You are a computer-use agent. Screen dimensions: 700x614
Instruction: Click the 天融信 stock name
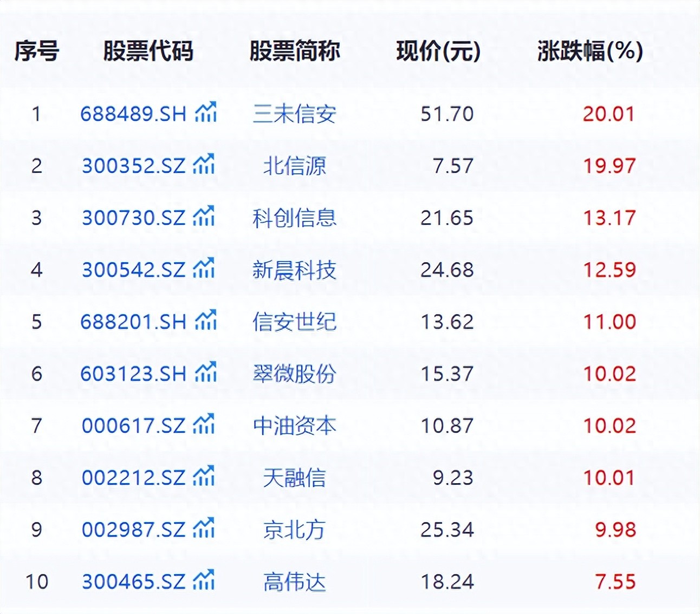tap(294, 478)
